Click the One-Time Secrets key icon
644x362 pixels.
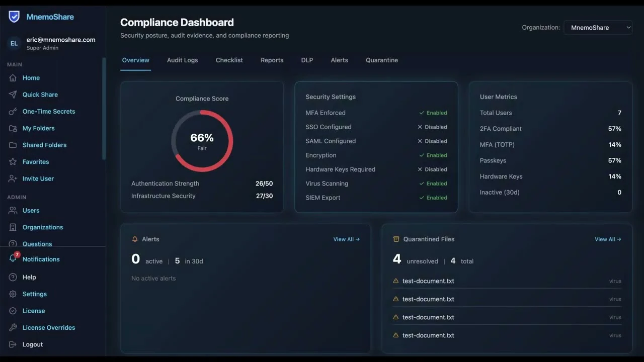(x=13, y=112)
